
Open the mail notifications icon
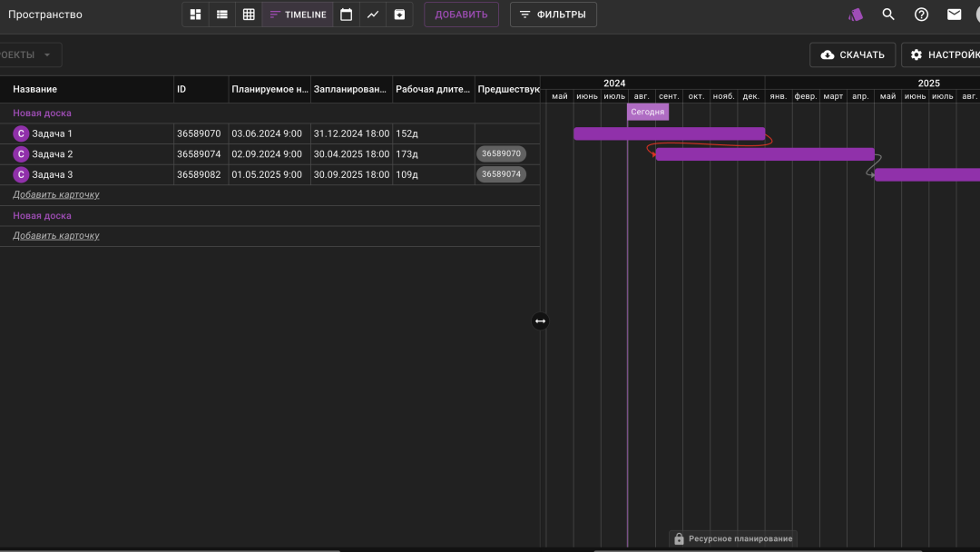(954, 15)
